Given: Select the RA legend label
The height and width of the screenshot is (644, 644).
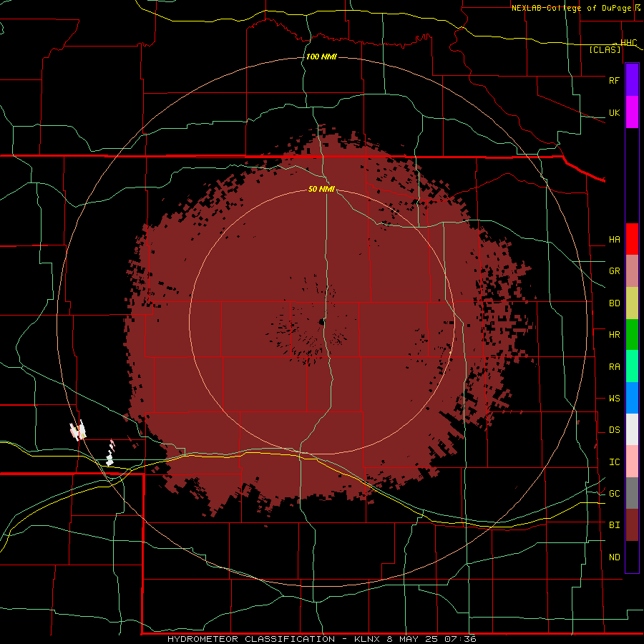Looking at the screenshot, I should click(x=614, y=367).
